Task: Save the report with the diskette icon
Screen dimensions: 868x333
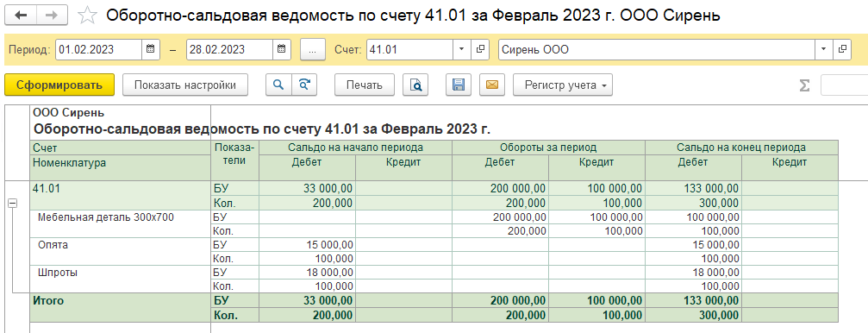Action: point(459,85)
